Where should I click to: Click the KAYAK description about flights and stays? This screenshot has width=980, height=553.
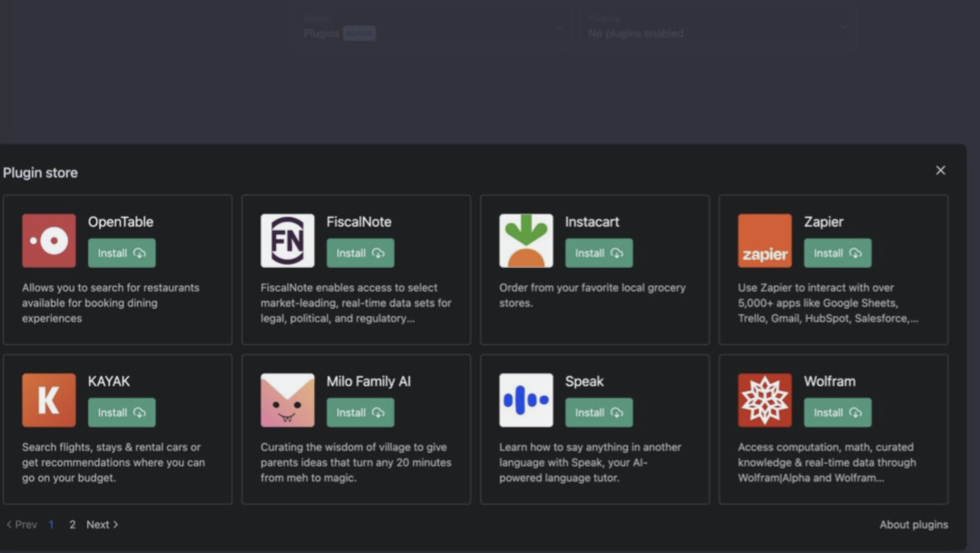pos(113,462)
